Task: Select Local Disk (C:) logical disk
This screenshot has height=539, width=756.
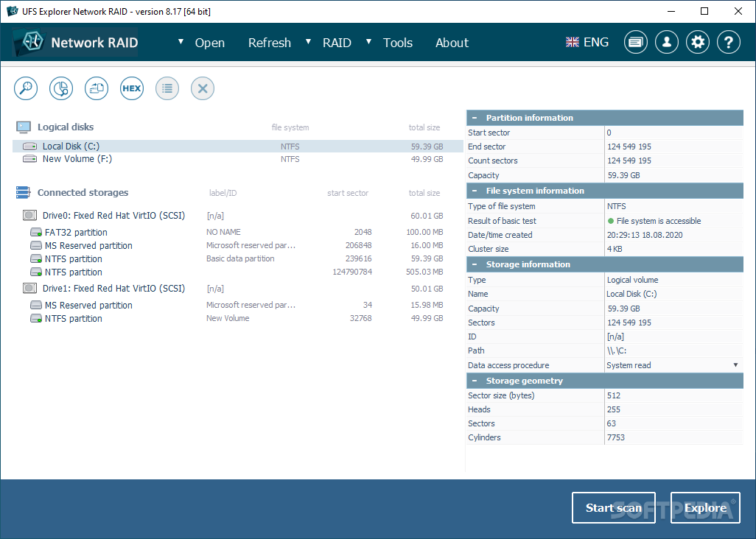Action: [238, 146]
